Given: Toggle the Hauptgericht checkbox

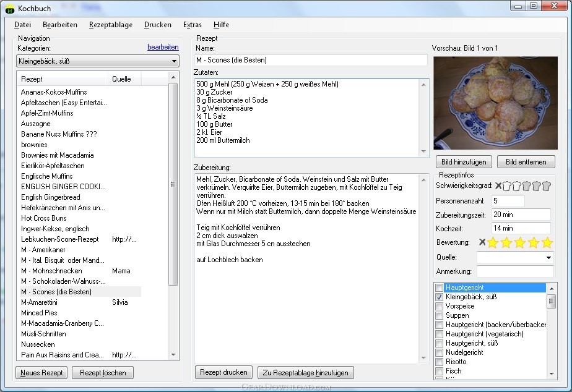Looking at the screenshot, I should tap(440, 288).
